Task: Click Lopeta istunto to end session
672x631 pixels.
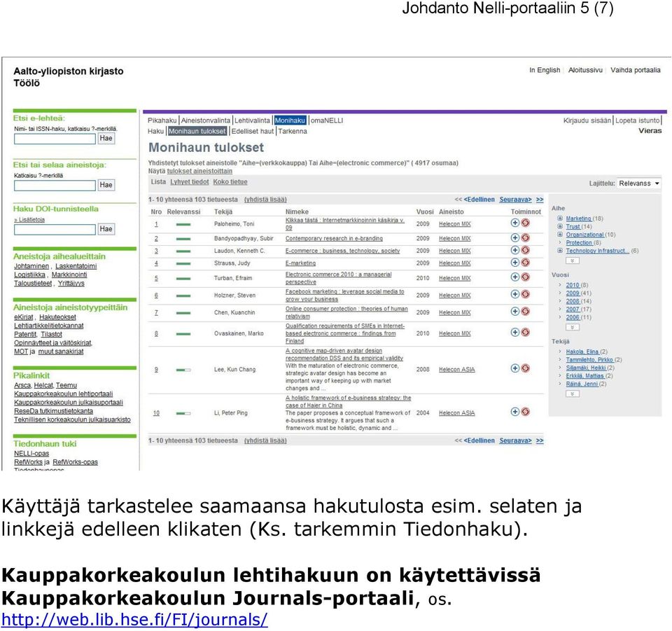Action: tap(638, 120)
